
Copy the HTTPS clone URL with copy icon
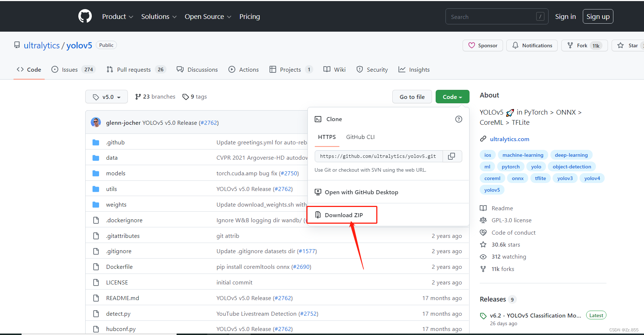click(452, 156)
